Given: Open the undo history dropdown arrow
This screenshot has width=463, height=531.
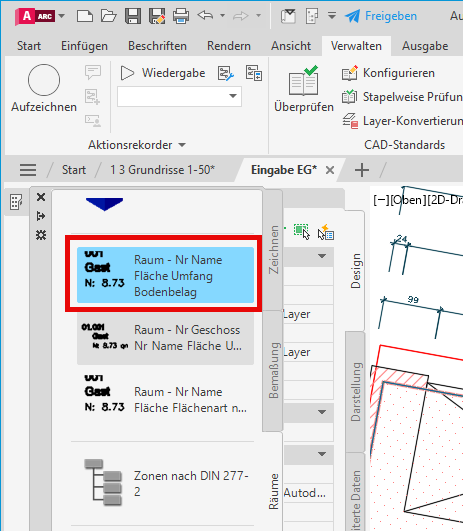Looking at the screenshot, I should [x=222, y=16].
